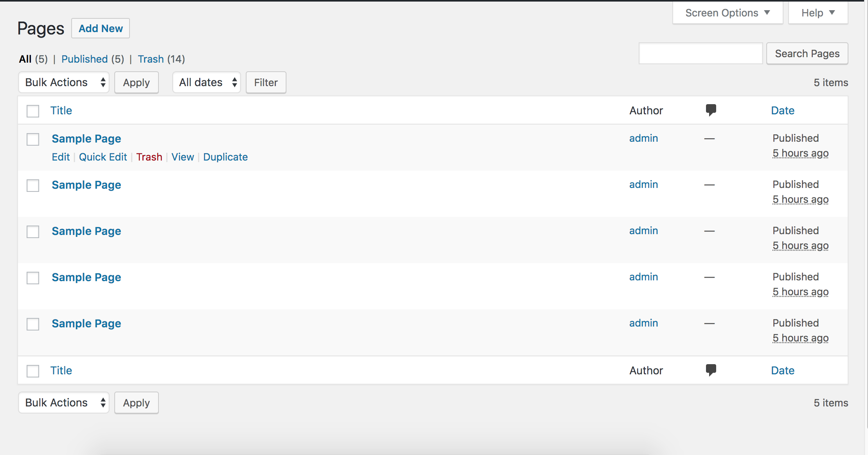The width and height of the screenshot is (868, 455).
Task: Click the Filter button
Action: (266, 83)
